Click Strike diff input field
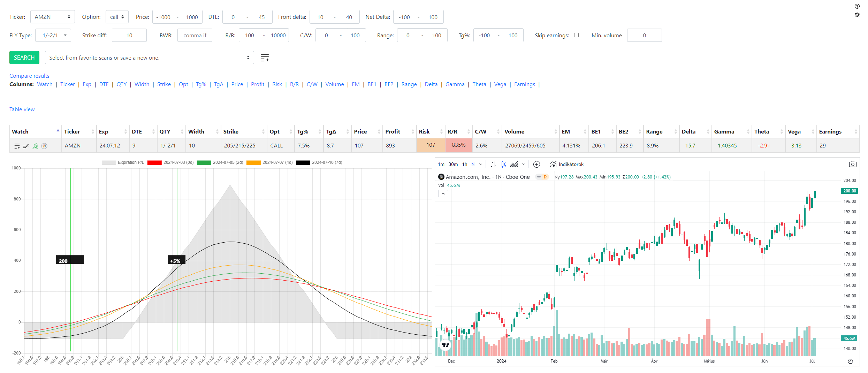Viewport: 868px width, 373px height. click(x=129, y=35)
